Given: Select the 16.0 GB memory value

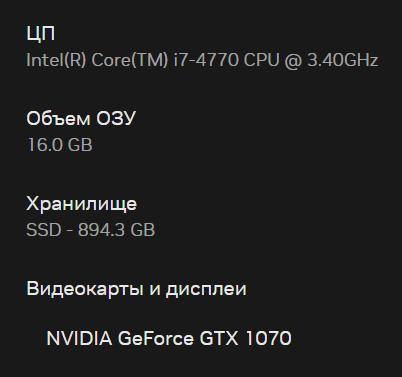Looking at the screenshot, I should 59,145.
